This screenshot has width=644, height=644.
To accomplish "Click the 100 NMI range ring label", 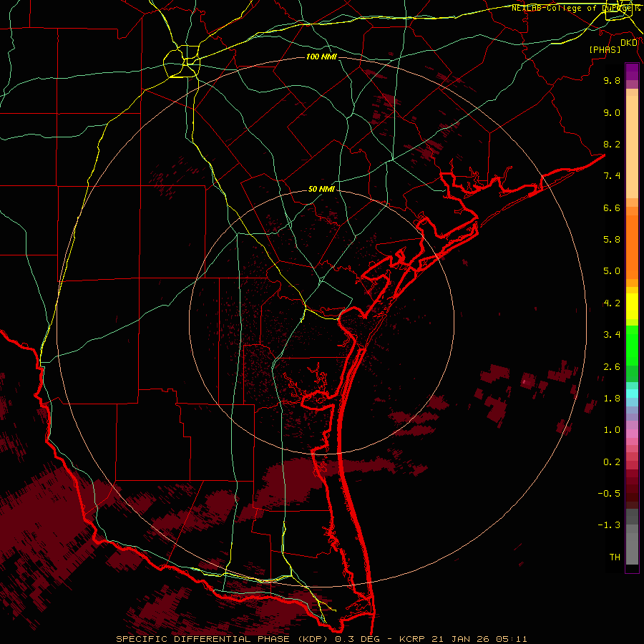I will point(321,57).
